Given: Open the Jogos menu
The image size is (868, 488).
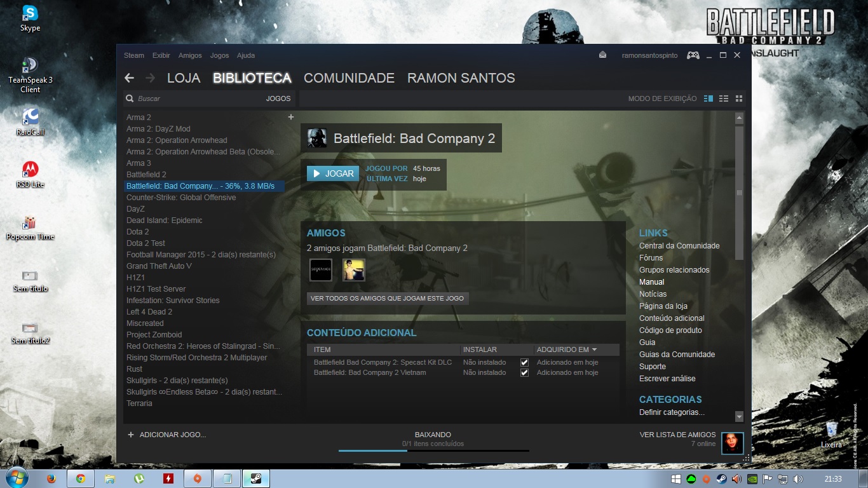Looking at the screenshot, I should tap(219, 55).
